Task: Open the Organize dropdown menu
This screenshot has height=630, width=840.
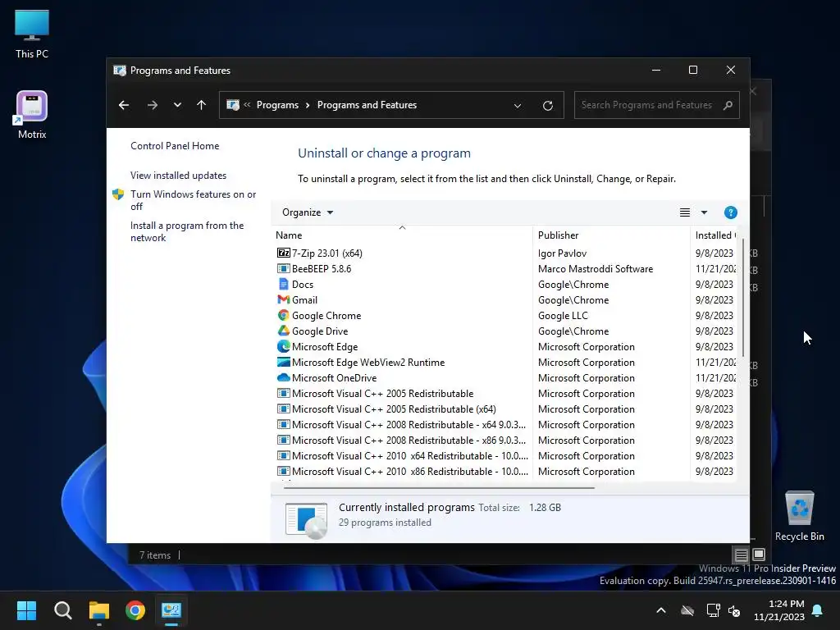Action: tap(308, 212)
